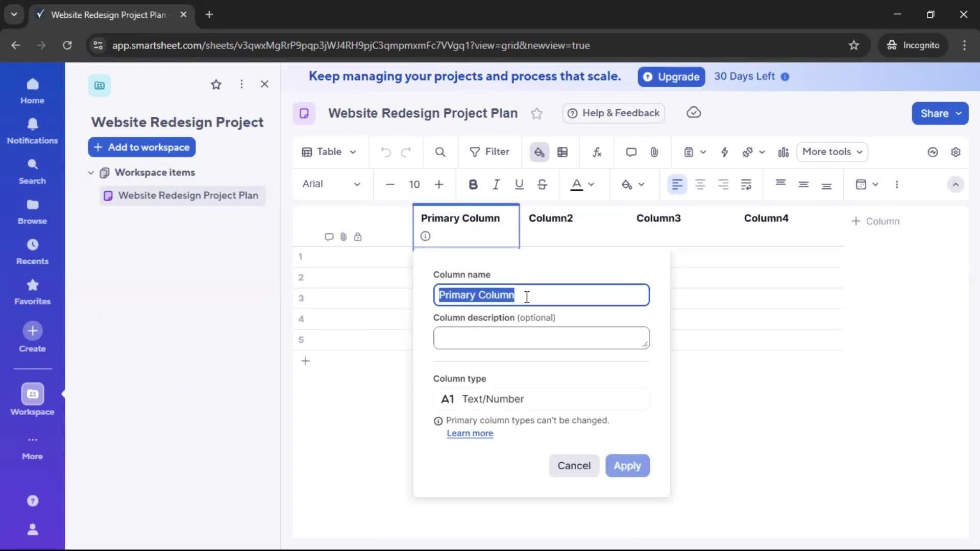
Task: Open the More tools dropdown
Action: (x=832, y=152)
